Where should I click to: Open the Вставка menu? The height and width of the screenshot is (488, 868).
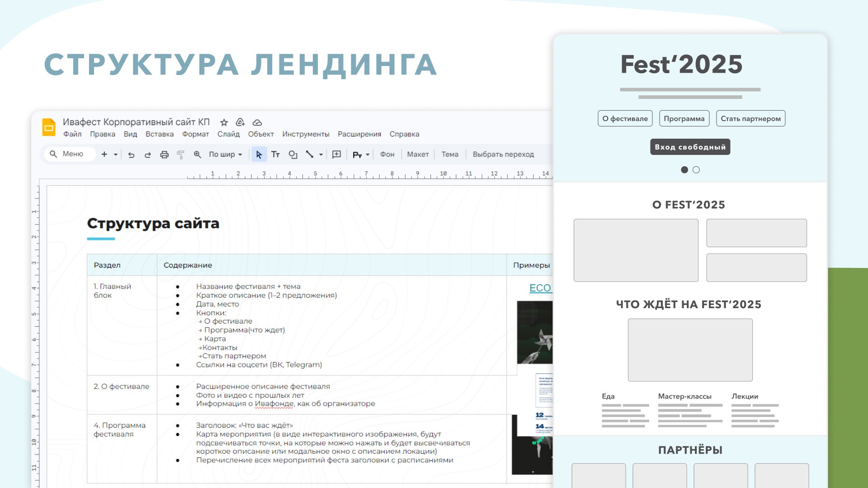click(159, 134)
